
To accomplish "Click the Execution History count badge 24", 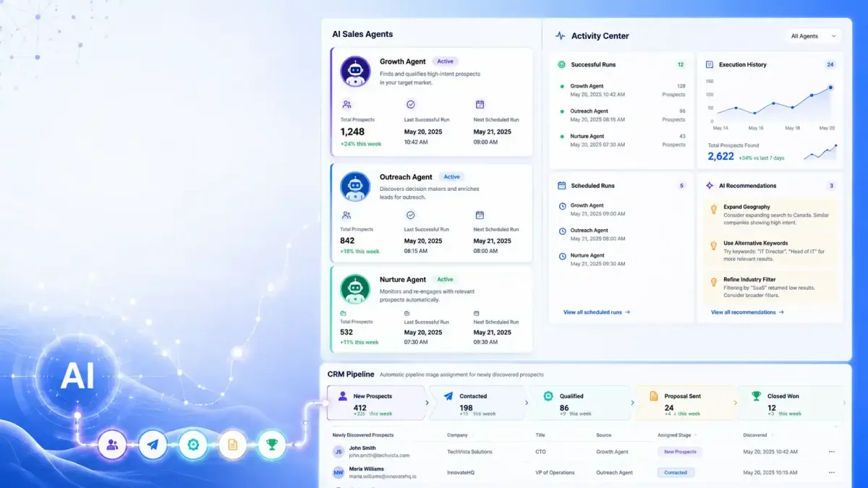I will 830,64.
